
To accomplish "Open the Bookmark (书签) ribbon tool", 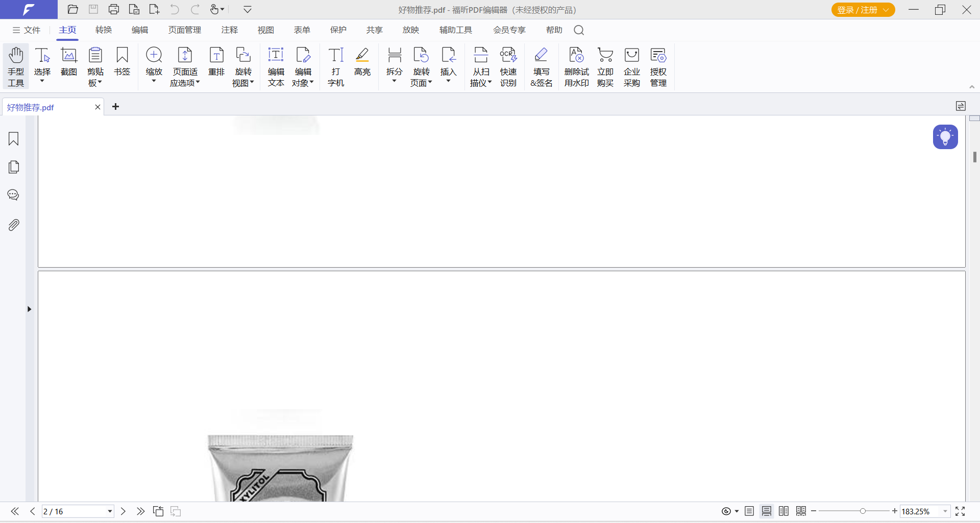I will click(122, 62).
